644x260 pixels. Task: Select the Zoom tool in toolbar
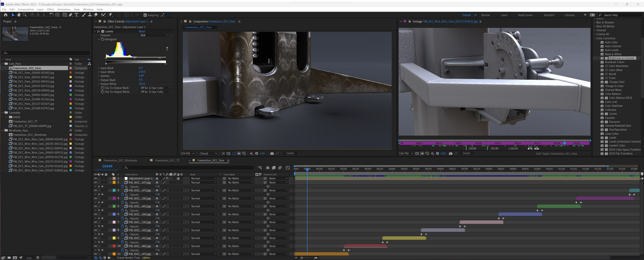point(25,15)
